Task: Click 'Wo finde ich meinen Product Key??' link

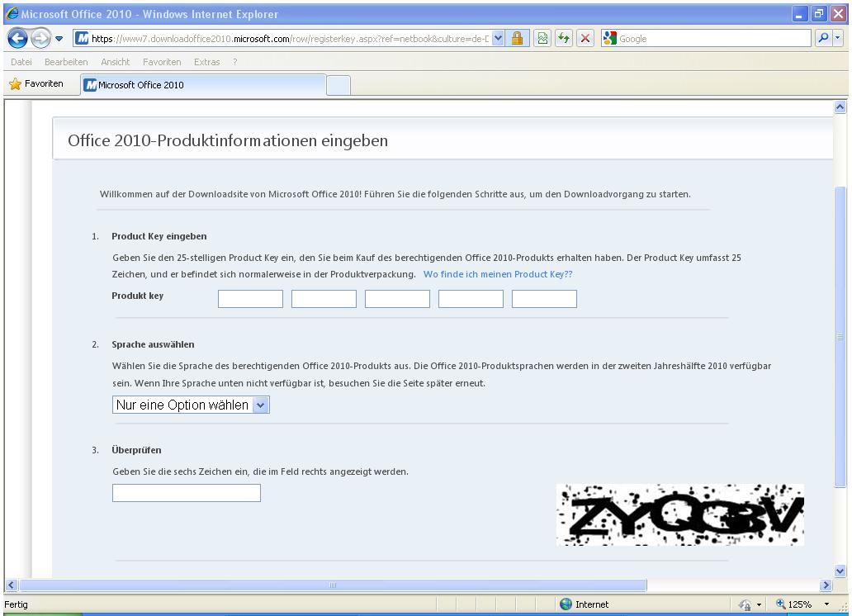Action: click(x=498, y=274)
